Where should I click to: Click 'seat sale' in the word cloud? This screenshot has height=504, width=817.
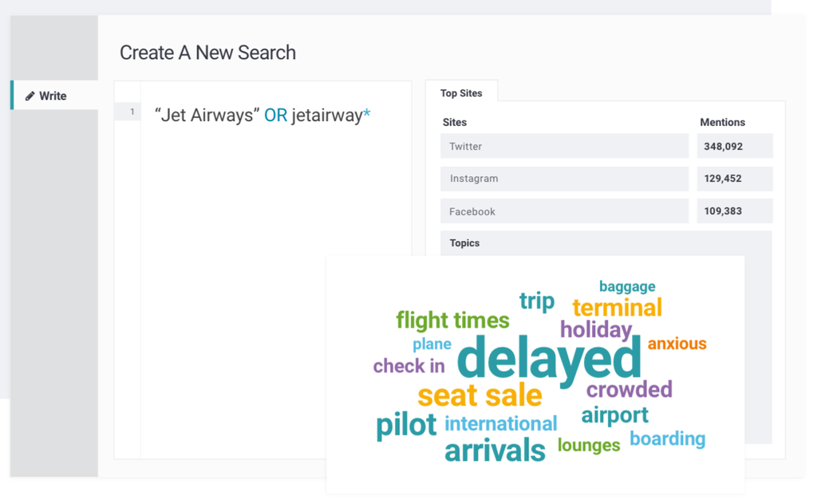(480, 395)
